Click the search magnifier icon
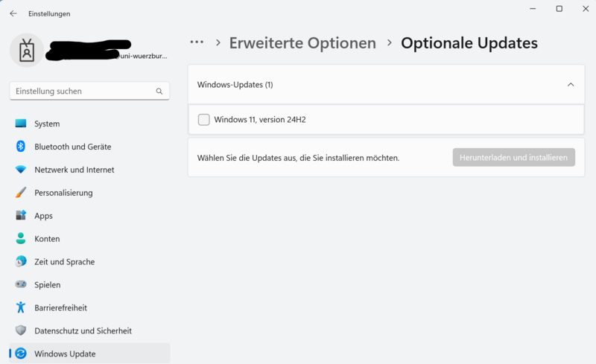Image resolution: width=596 pixels, height=364 pixels. tap(159, 92)
